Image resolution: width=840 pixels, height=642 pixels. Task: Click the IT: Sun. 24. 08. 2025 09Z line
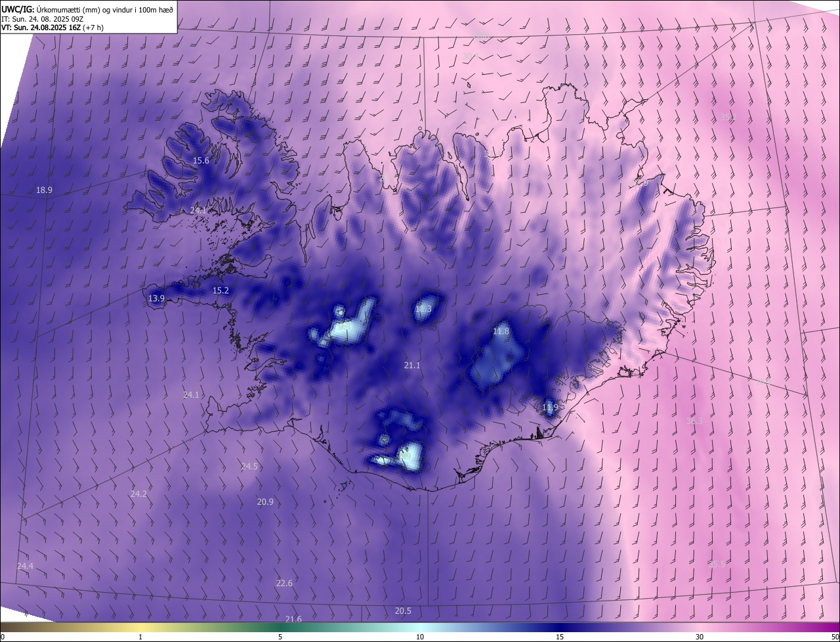[42, 19]
